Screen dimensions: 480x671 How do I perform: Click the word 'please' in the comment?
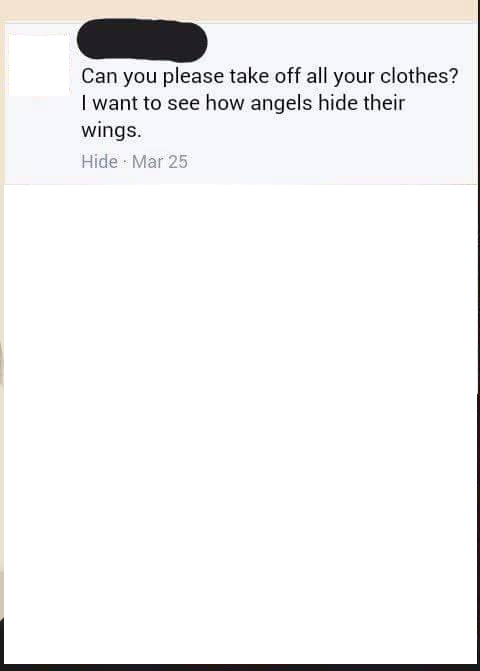click(x=193, y=76)
